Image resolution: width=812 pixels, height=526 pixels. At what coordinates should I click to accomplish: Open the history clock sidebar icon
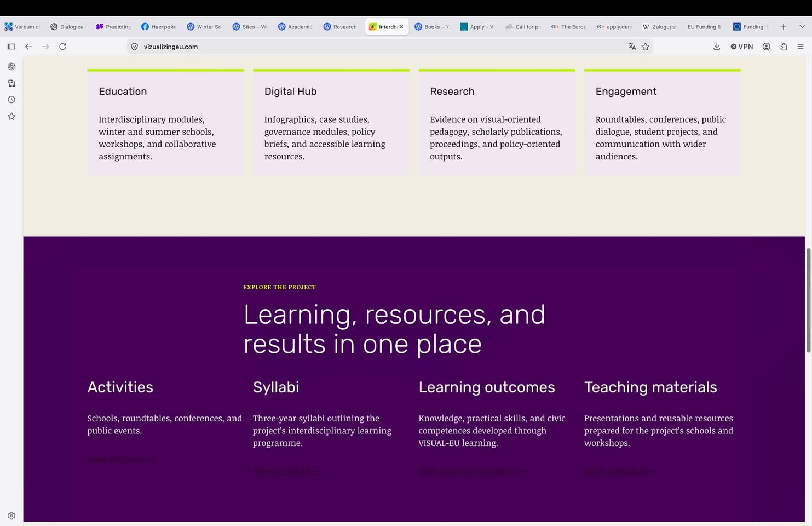[x=11, y=100]
